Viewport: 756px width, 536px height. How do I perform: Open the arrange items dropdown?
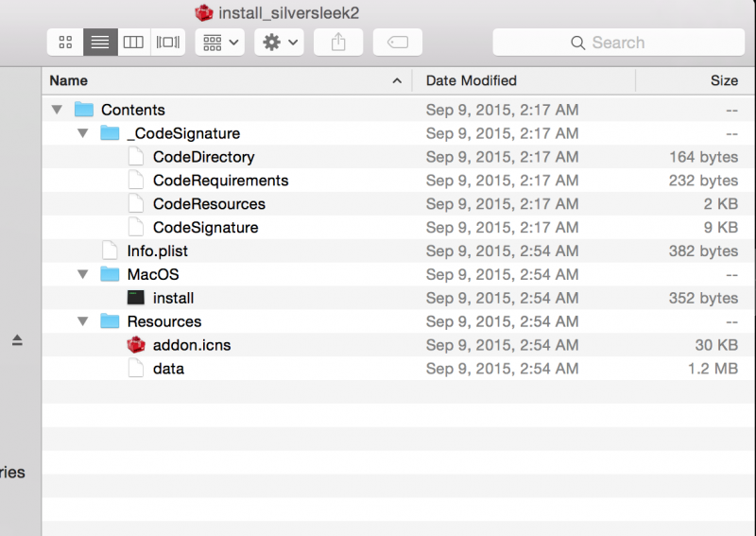pyautogui.click(x=220, y=42)
